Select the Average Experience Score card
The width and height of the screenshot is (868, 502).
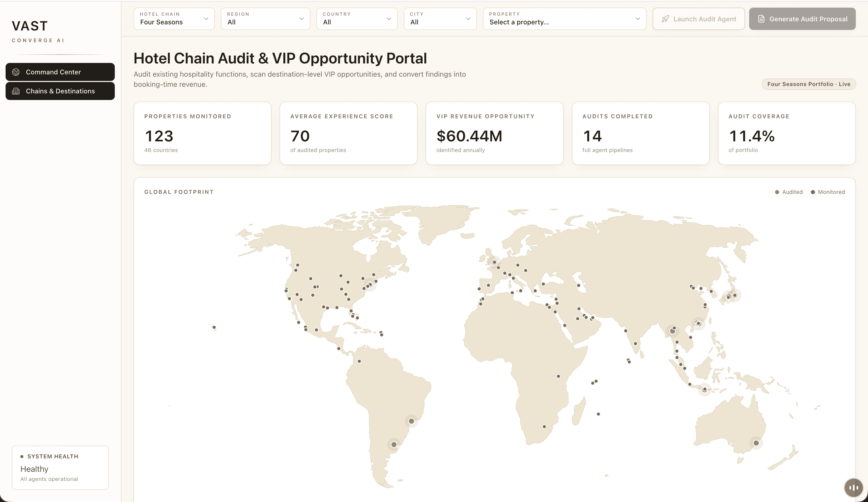click(348, 133)
